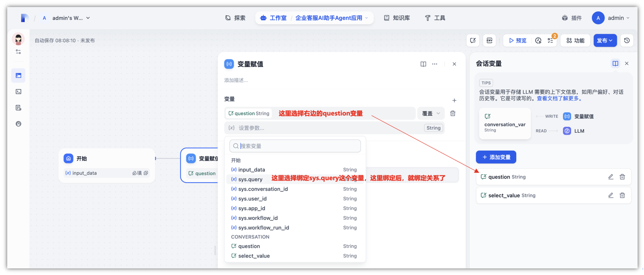The height and width of the screenshot is (275, 644).
Task: Open the 查看文档了解更多 link
Action: [x=559, y=98]
